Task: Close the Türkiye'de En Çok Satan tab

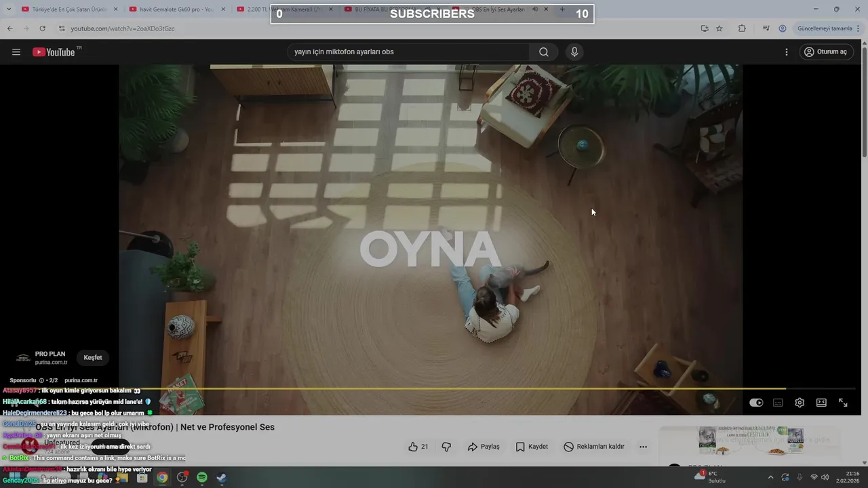Action: point(115,9)
